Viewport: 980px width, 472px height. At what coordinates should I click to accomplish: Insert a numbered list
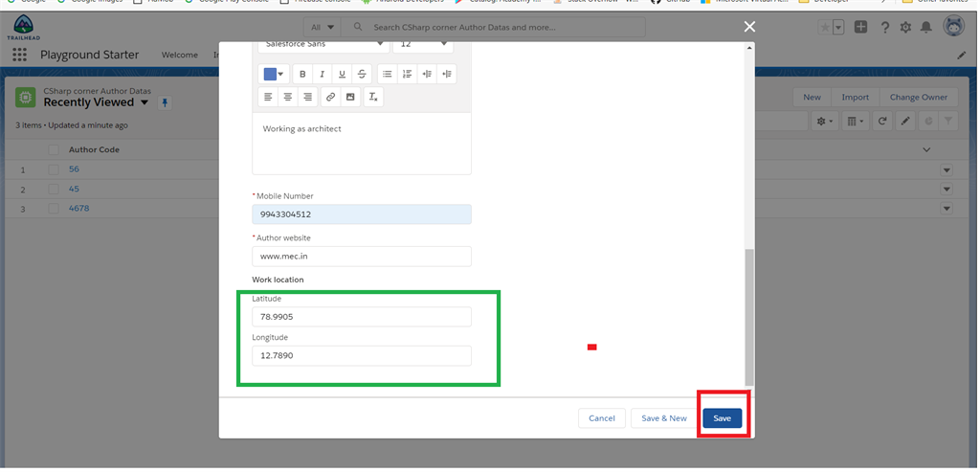click(x=408, y=74)
